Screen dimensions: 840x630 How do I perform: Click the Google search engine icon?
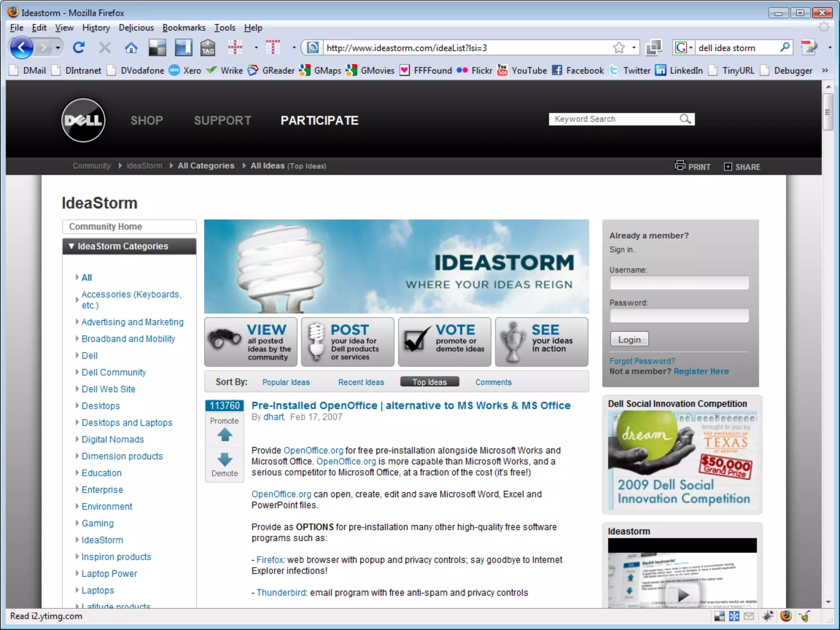[x=680, y=48]
